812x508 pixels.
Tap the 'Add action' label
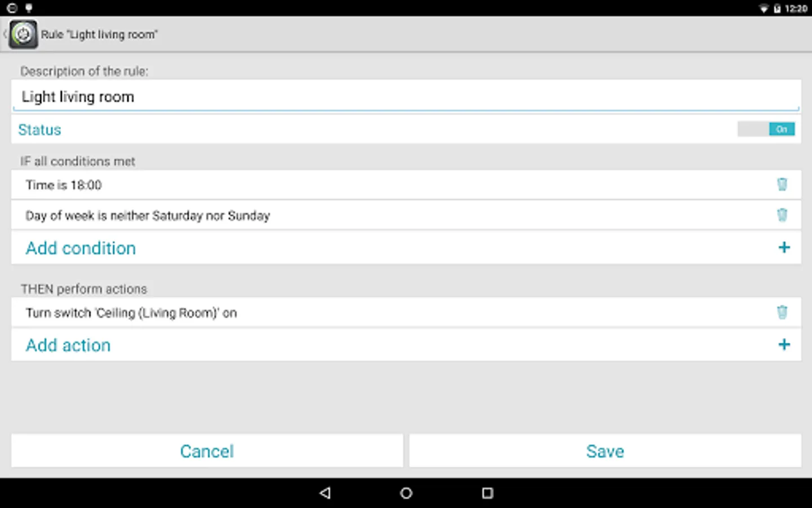coord(68,345)
